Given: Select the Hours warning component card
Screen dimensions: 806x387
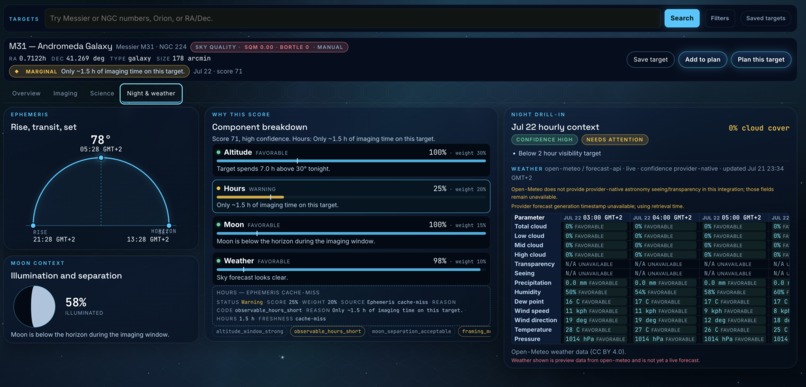Looking at the screenshot, I should [351, 196].
